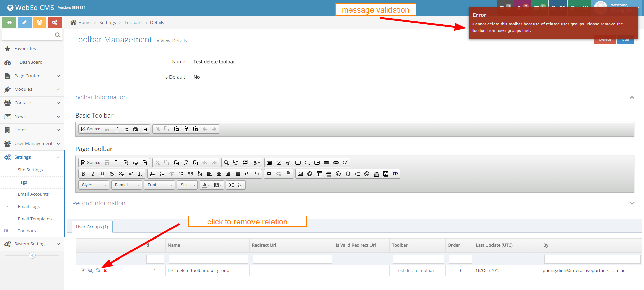Open the Test delete toolbar link
The height and width of the screenshot is (290, 644).
tap(415, 270)
